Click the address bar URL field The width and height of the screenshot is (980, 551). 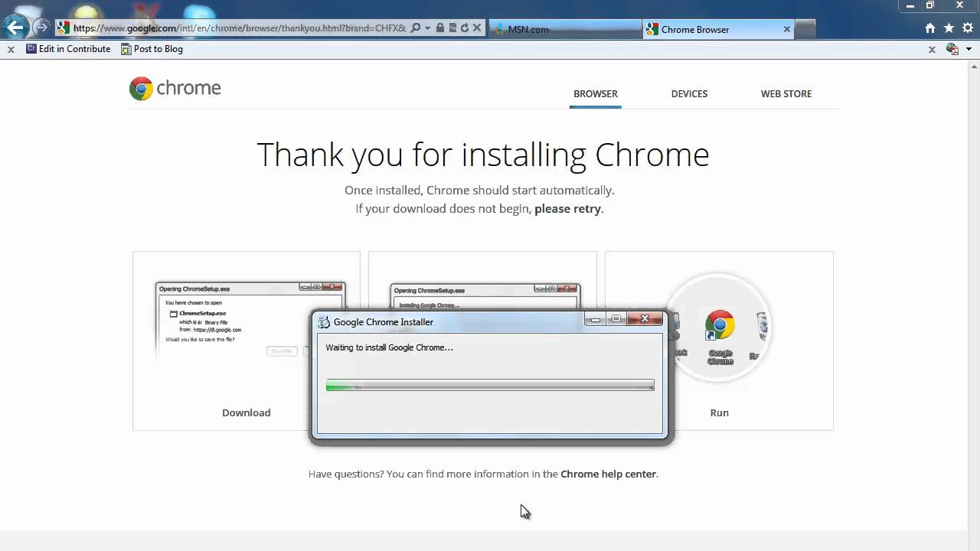239,28
